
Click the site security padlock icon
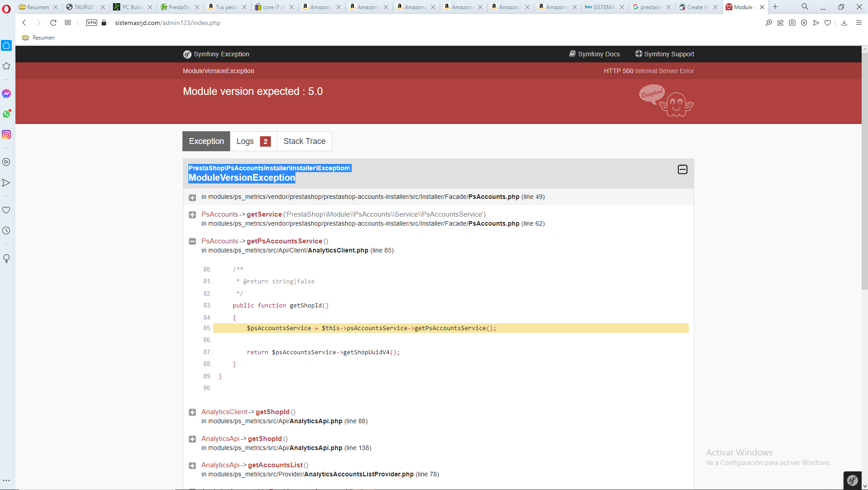(104, 23)
